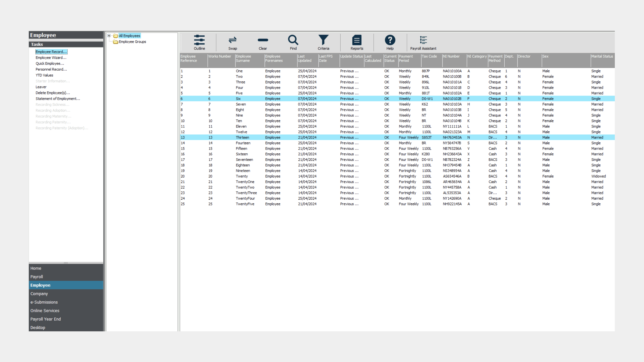Viewport: 644px width, 362px height.
Task: Expand the All Employees tree node
Action: (x=109, y=36)
